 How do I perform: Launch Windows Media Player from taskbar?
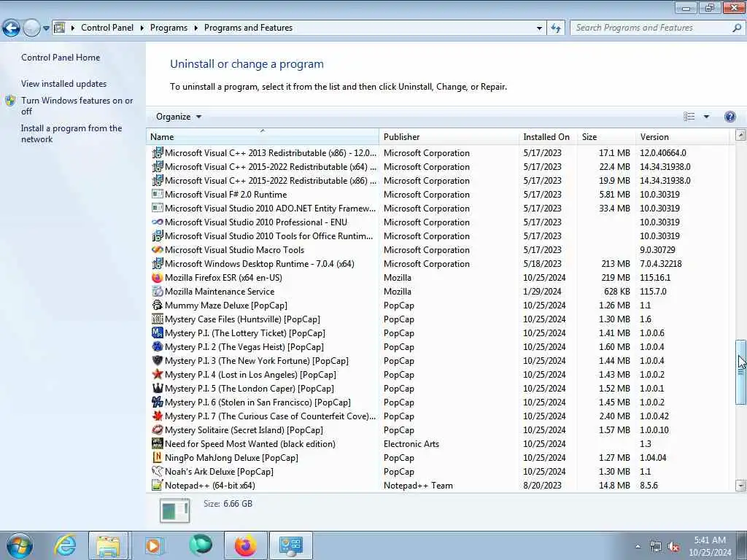click(x=153, y=545)
